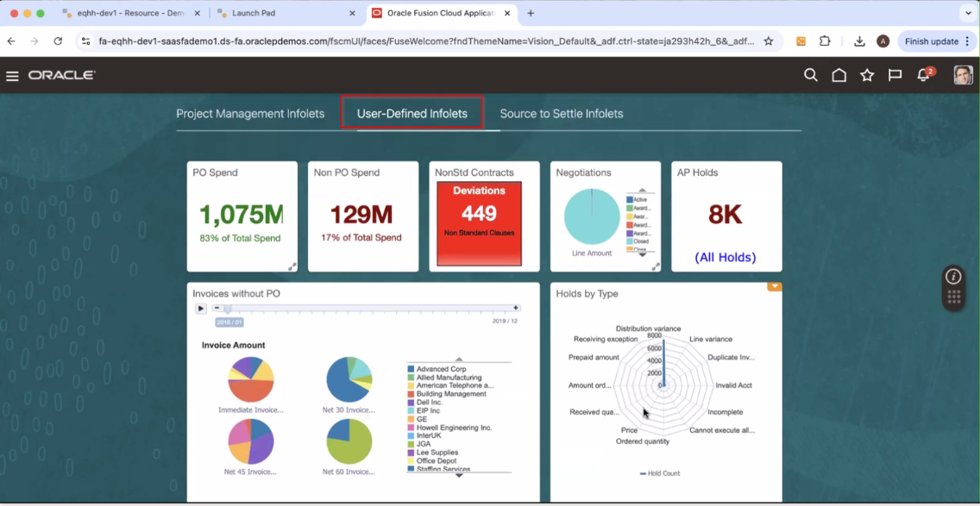Open the Watchlist flag icon
The height and width of the screenshot is (506, 980).
[895, 76]
